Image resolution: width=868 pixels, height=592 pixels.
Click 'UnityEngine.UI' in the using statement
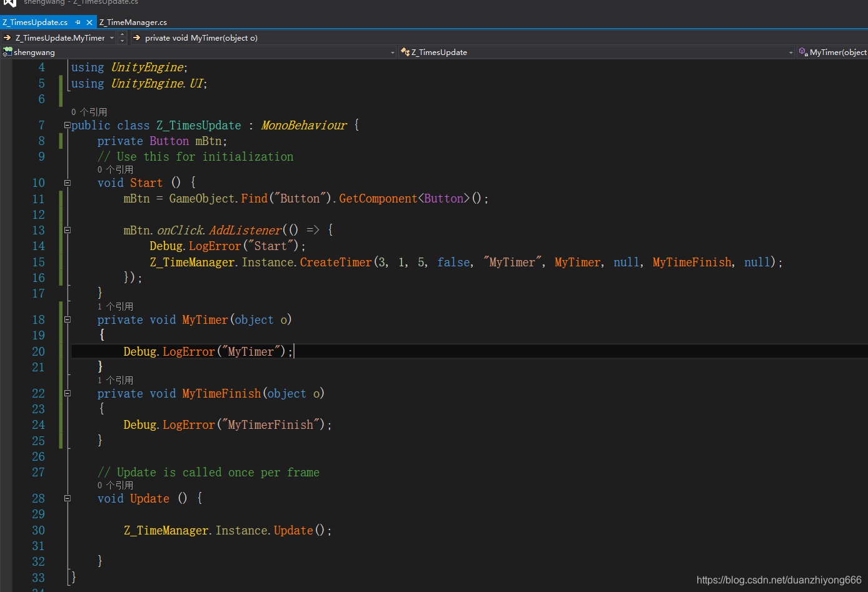158,83
